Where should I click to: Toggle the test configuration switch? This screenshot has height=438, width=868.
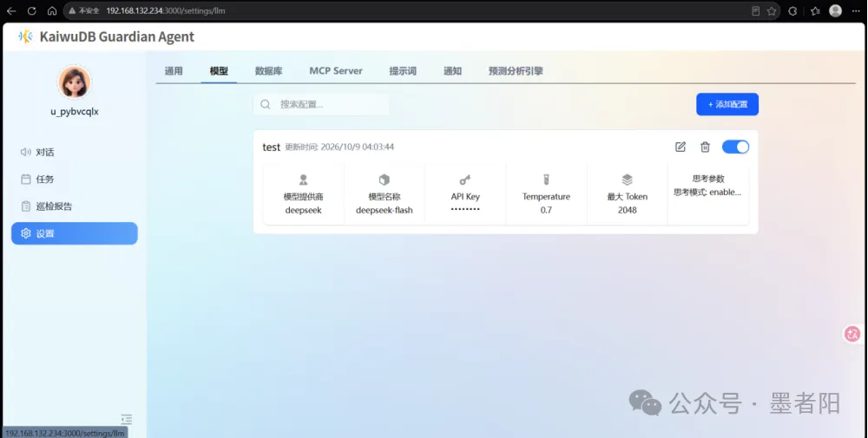[x=735, y=147]
